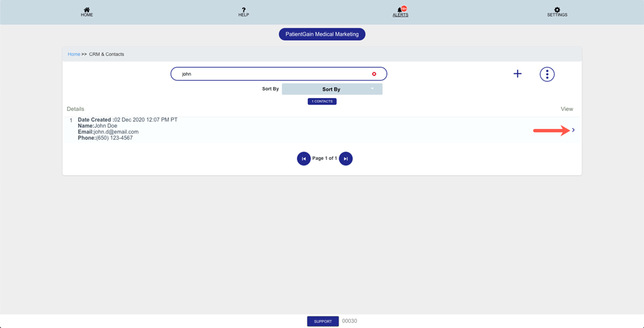Click the PatientGain Medical Marketing button

click(x=322, y=35)
